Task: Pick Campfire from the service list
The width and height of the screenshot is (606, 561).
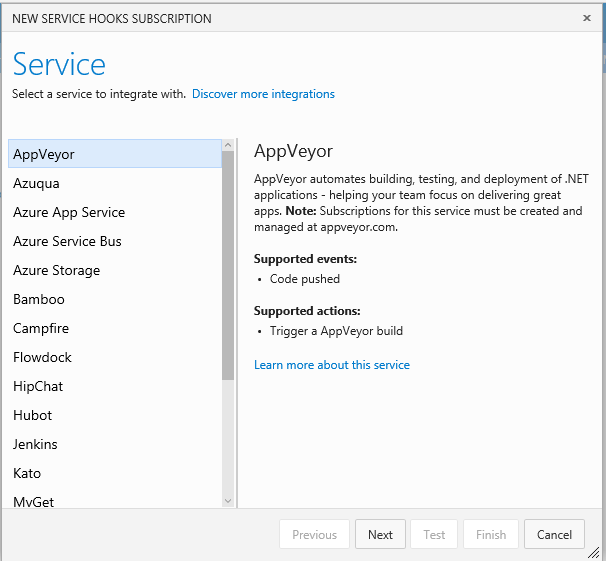Action: click(x=115, y=328)
